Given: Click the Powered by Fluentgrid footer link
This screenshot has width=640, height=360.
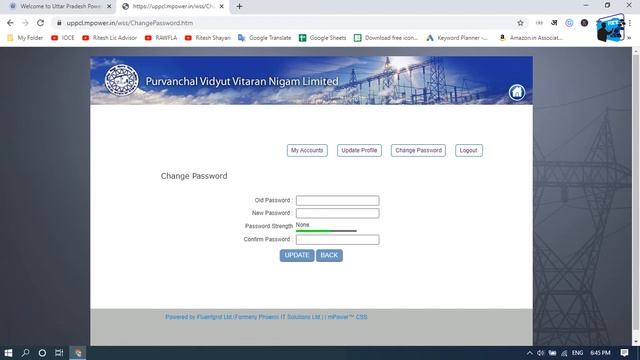Looking at the screenshot, I should pos(266,317).
